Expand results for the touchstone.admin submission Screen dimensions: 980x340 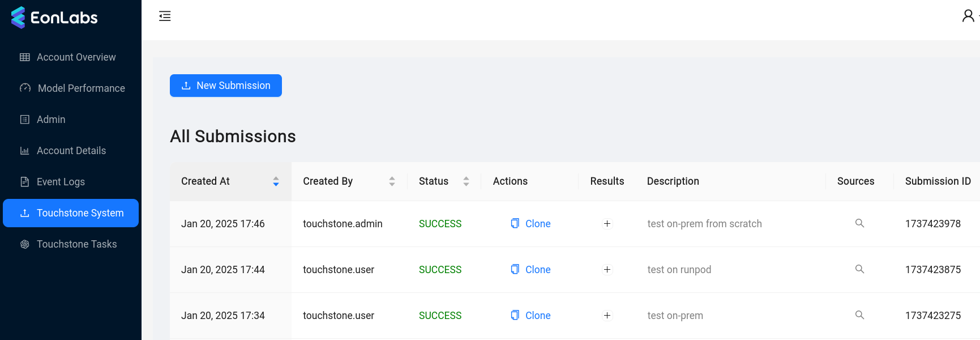[607, 224]
